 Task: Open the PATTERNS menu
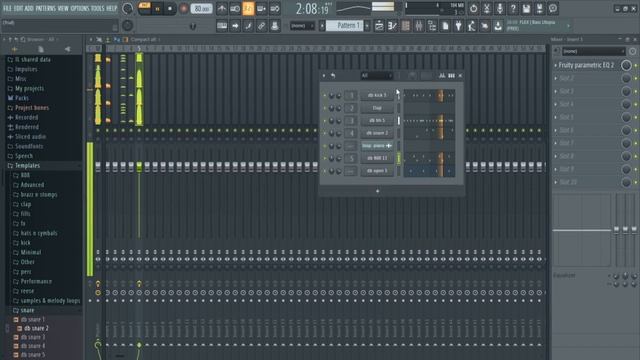pyautogui.click(x=45, y=8)
